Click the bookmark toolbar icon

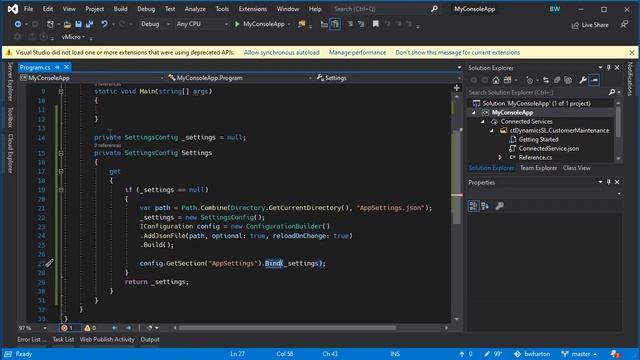pyautogui.click(x=376, y=24)
